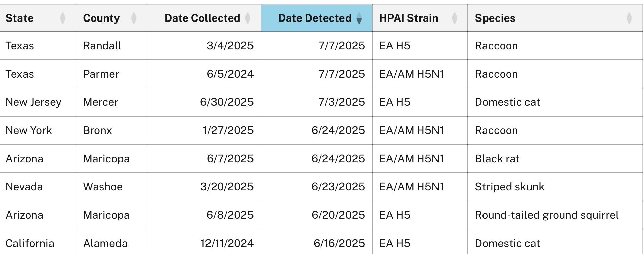Select the 6/30/2025 date collected cell
644x254 pixels.
[x=227, y=102]
